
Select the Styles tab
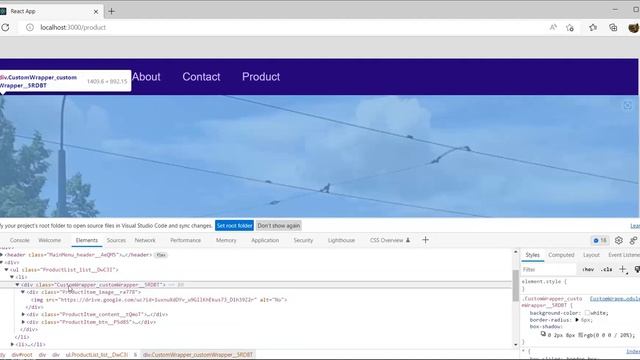tap(532, 255)
